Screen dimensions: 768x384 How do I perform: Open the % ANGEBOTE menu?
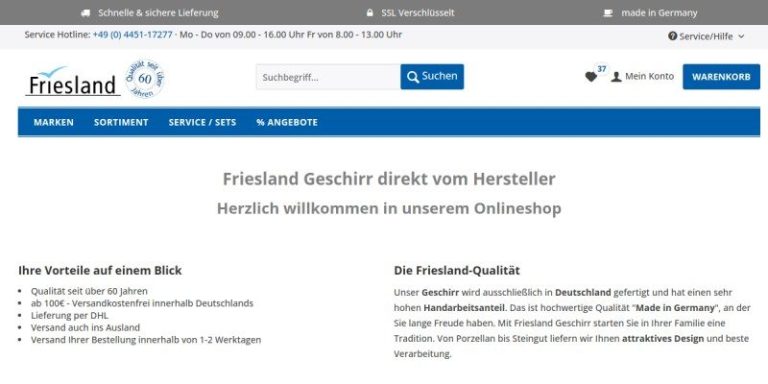click(287, 122)
